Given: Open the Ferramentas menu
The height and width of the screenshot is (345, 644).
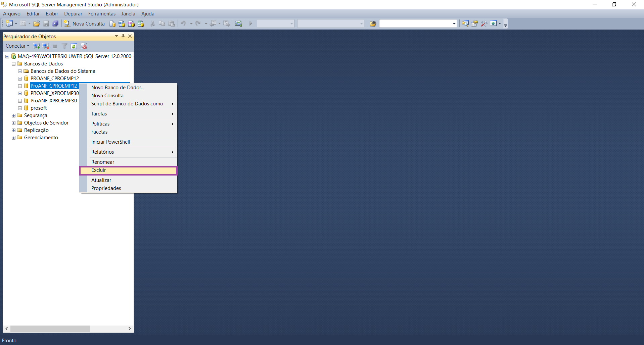Looking at the screenshot, I should click(102, 14).
